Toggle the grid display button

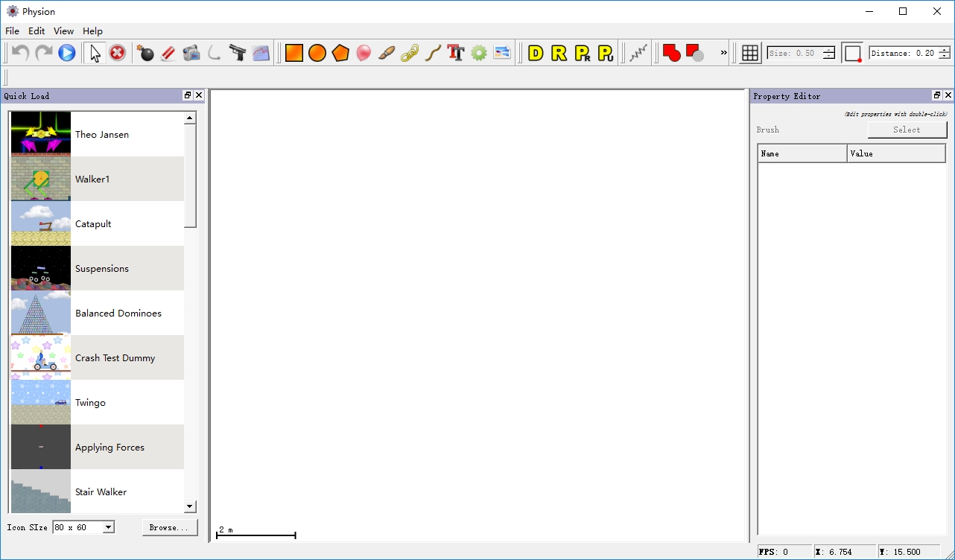(750, 53)
